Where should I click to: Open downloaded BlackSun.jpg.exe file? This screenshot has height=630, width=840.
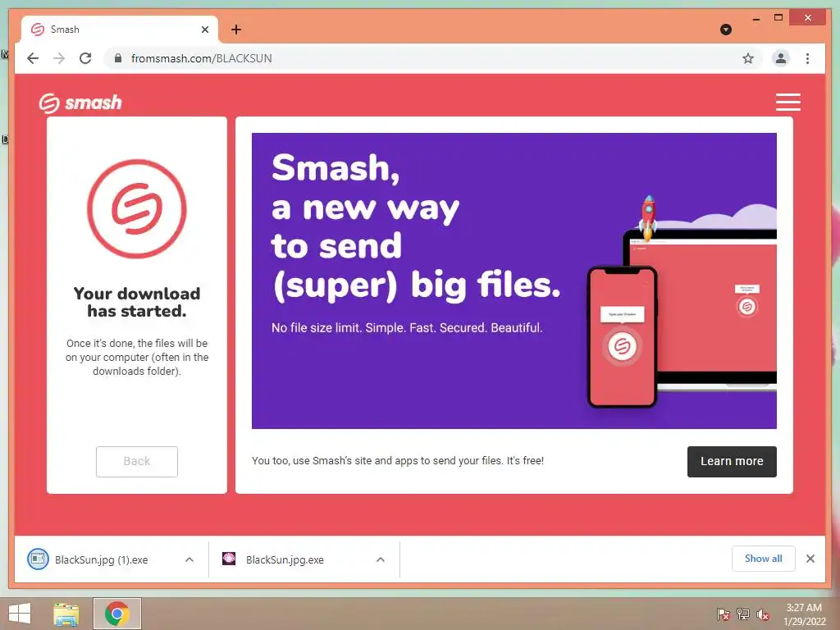point(285,559)
